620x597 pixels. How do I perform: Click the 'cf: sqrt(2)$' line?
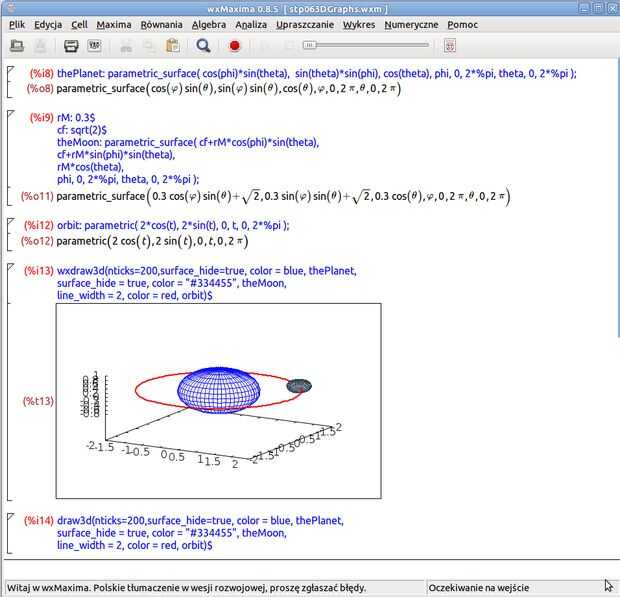(82, 130)
